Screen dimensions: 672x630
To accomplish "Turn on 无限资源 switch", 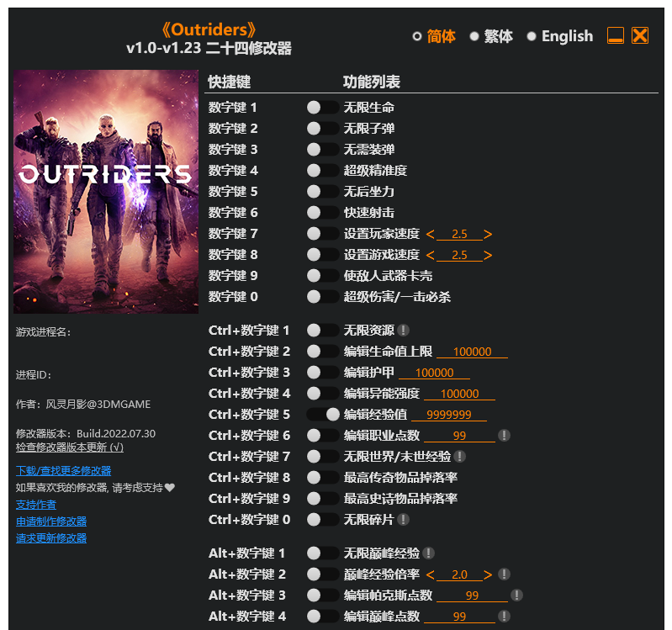I will click(323, 330).
